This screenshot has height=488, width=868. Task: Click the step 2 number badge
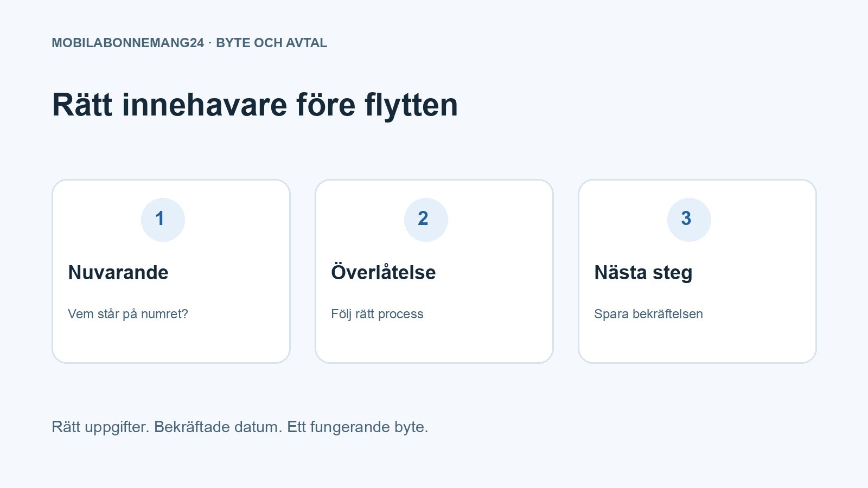coord(426,220)
